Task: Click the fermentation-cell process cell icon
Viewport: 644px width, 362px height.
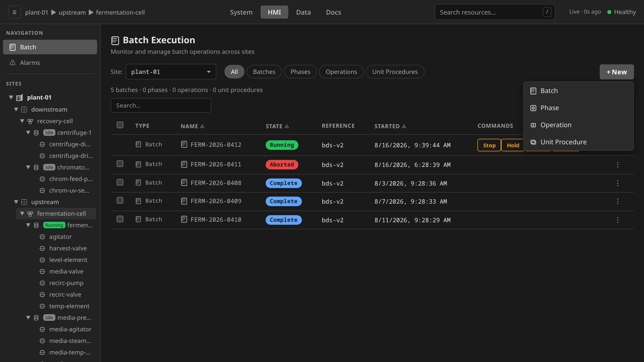Action: click(30, 214)
